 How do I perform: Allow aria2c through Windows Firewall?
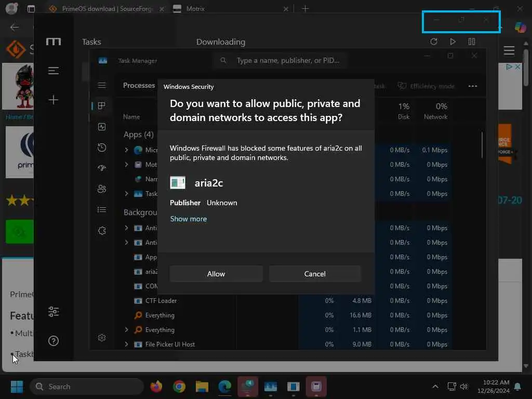point(216,274)
